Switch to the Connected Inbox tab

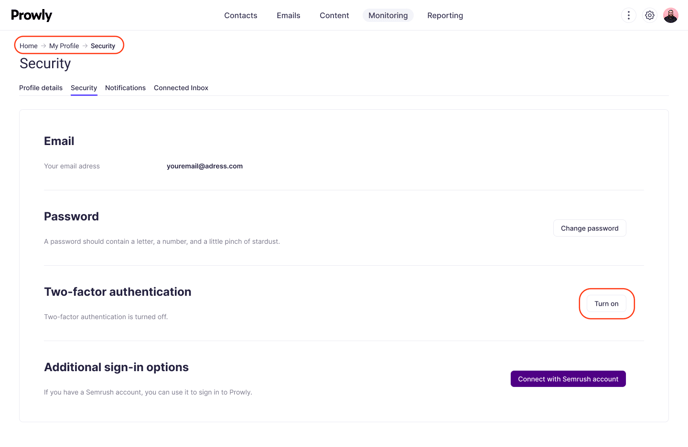point(181,88)
